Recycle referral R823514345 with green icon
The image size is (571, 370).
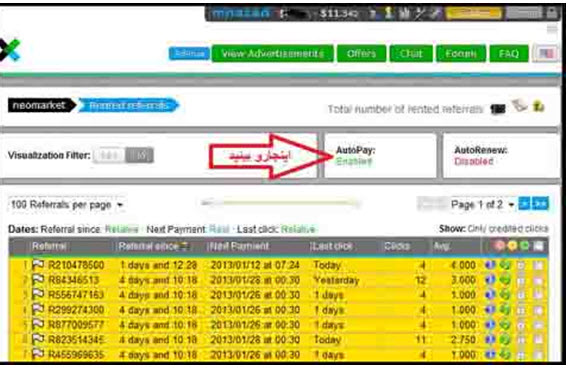click(505, 340)
